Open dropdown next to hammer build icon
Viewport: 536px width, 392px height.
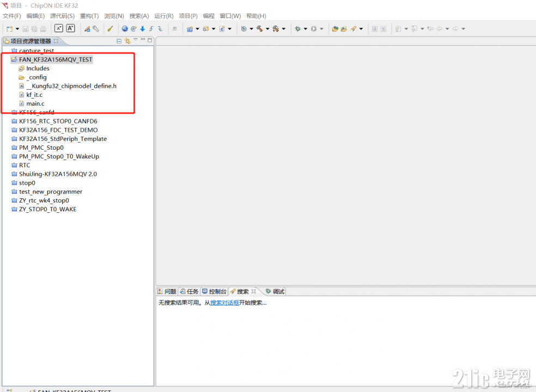(x=267, y=29)
